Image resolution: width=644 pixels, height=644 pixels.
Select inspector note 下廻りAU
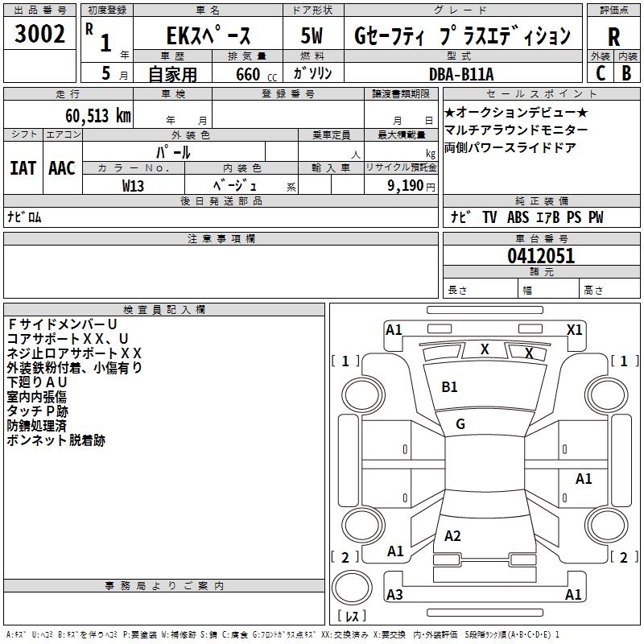(x=37, y=382)
